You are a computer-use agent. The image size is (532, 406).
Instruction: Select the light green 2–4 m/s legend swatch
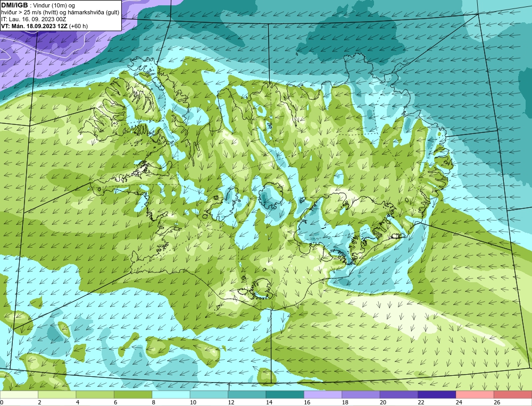(57, 394)
